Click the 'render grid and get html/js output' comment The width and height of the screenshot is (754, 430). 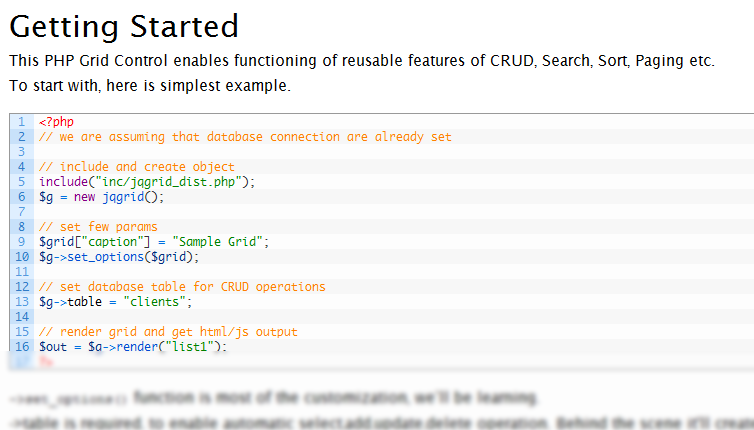(182, 332)
